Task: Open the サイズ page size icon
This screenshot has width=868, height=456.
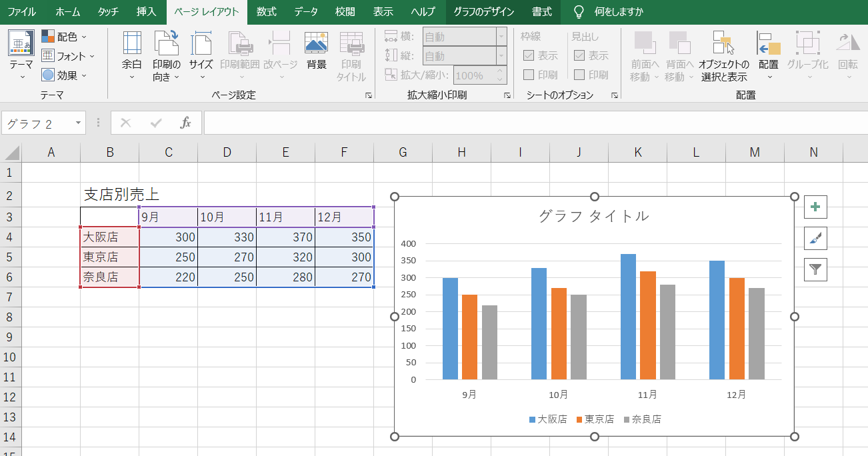Action: tap(201, 43)
